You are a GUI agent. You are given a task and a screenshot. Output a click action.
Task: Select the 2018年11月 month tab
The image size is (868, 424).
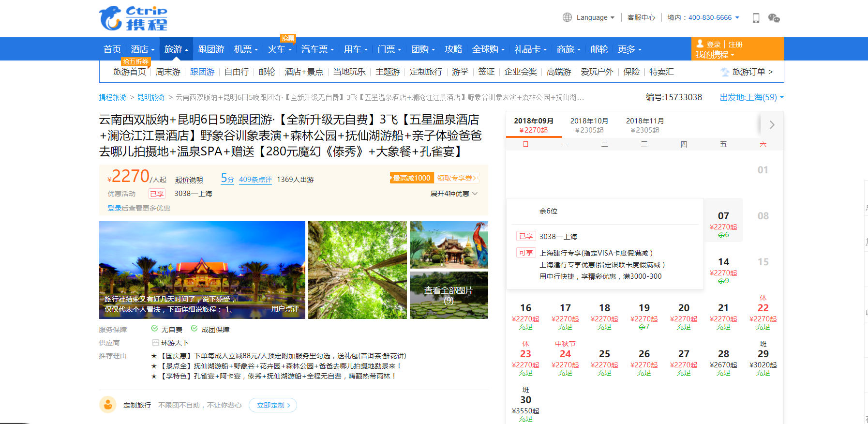pyautogui.click(x=645, y=125)
